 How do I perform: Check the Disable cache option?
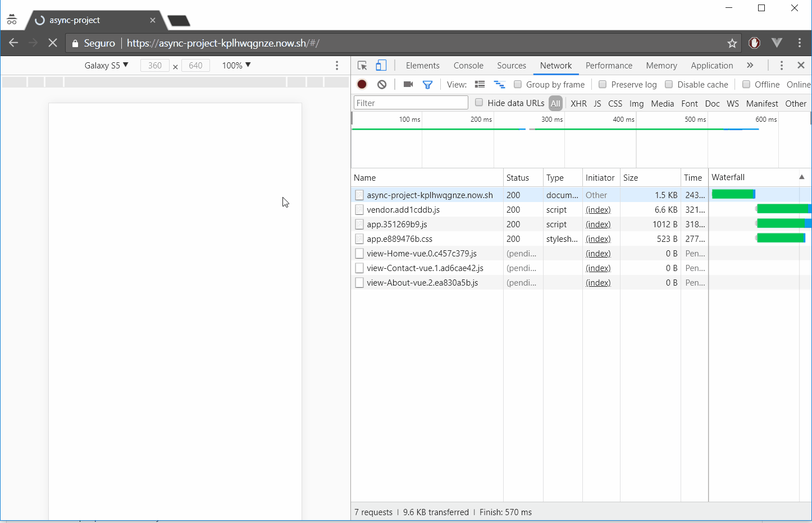[669, 84]
